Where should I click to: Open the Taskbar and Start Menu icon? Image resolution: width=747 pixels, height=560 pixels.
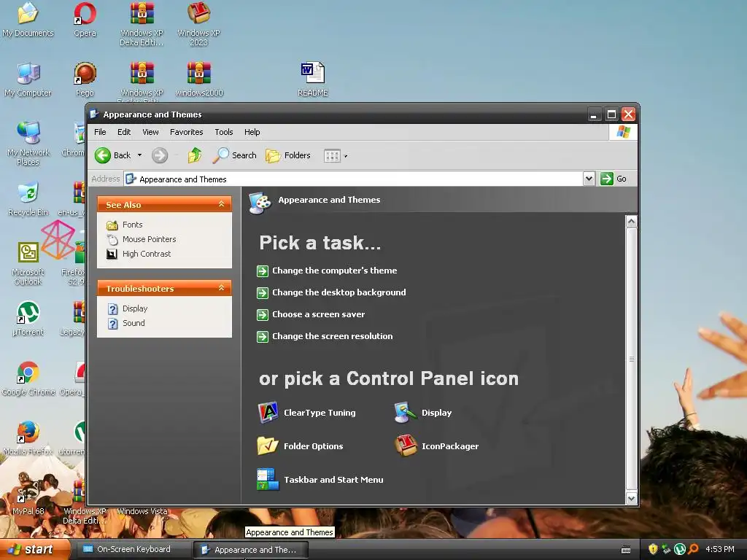pos(320,480)
